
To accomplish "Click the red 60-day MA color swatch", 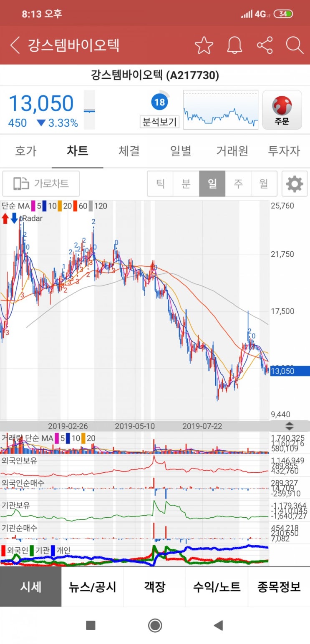I will click(76, 206).
